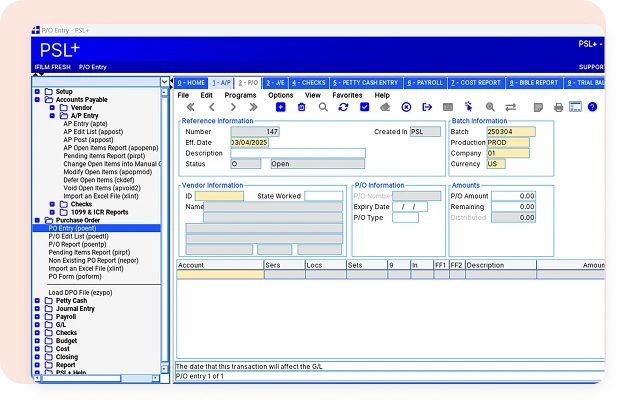Click the blue add new record icon
The width and height of the screenshot is (621, 404).
tap(280, 107)
